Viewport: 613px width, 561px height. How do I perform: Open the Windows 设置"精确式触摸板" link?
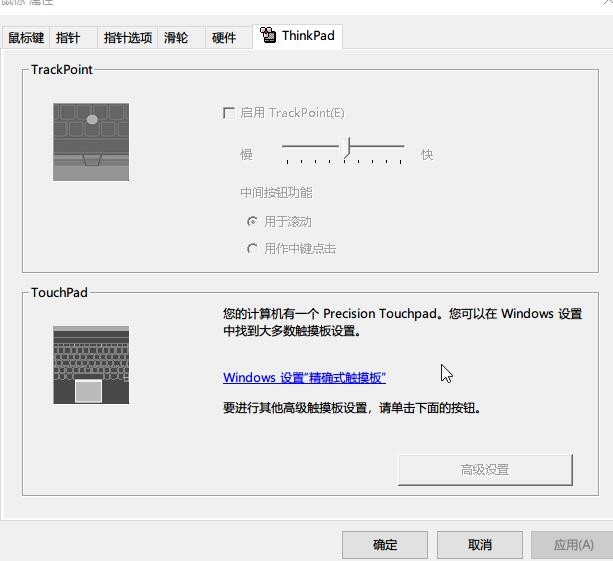point(304,378)
